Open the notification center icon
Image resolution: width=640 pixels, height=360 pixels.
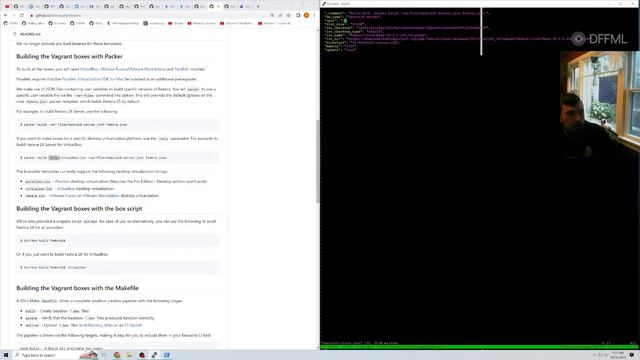(632, 355)
